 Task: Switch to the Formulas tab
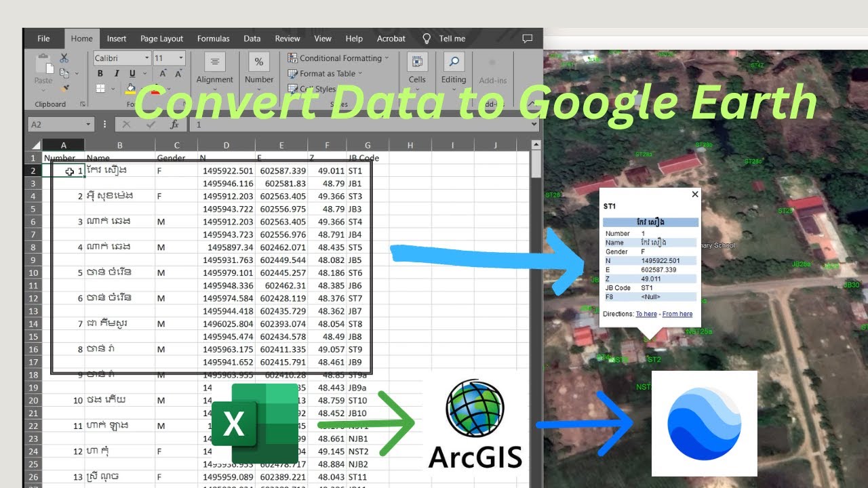[x=214, y=39]
